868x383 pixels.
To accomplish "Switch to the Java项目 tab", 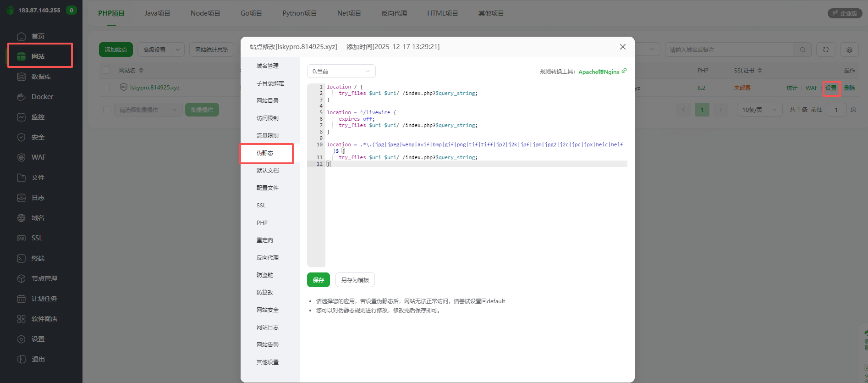I will [x=157, y=13].
